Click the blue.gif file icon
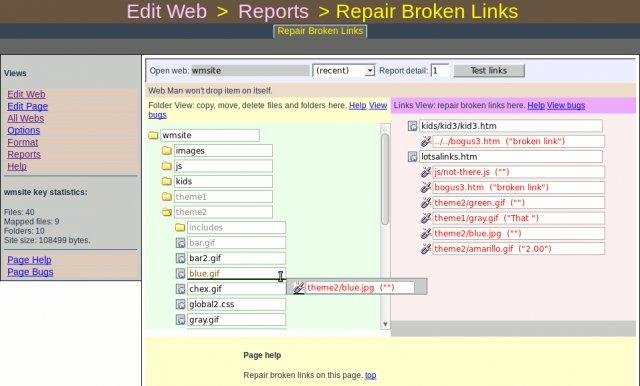Viewport: 640px width, 386px height. coord(180,273)
